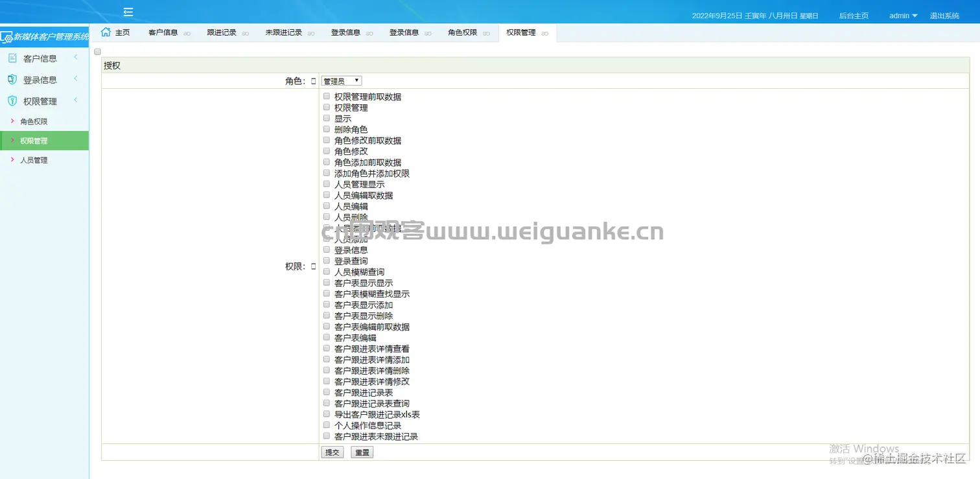
Task: Click the 客户跟进表详情修改 label text
Action: click(372, 382)
